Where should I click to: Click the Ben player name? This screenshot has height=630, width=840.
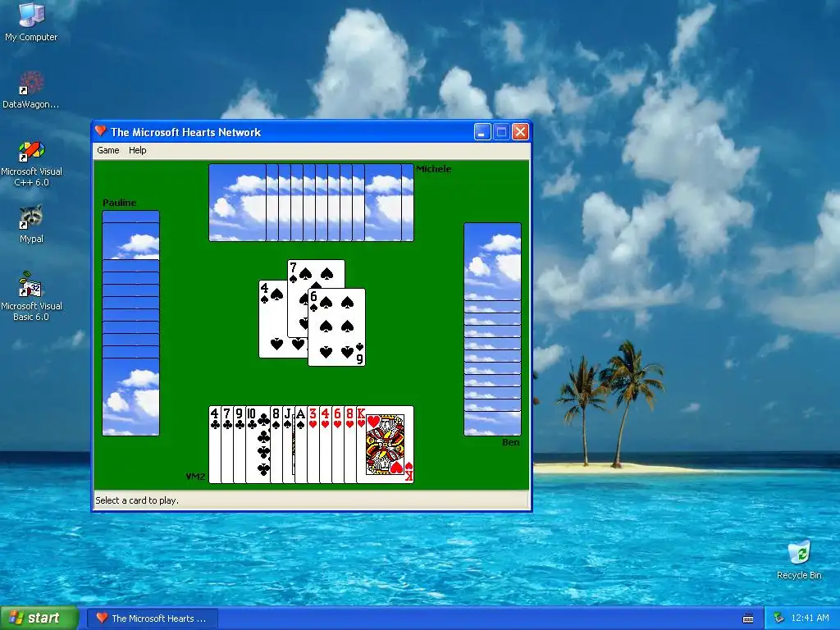pyautogui.click(x=510, y=442)
